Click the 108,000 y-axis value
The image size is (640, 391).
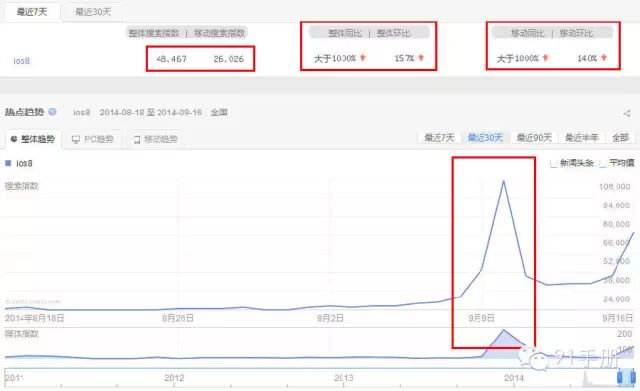(x=614, y=187)
